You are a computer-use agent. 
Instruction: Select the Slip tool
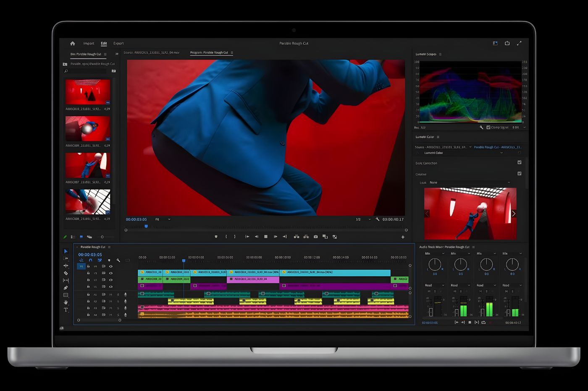(x=66, y=280)
